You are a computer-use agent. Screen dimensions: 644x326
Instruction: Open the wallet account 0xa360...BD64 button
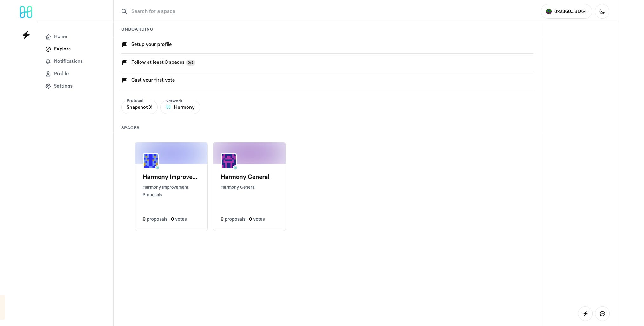(x=566, y=11)
